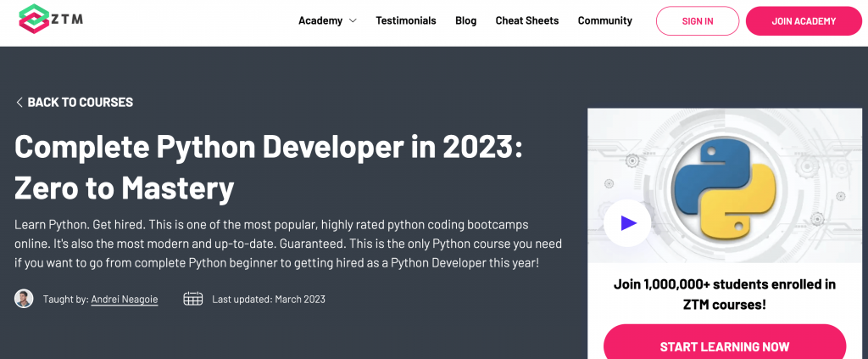Click the ZTM text wordmark
868x359 pixels.
click(68, 20)
